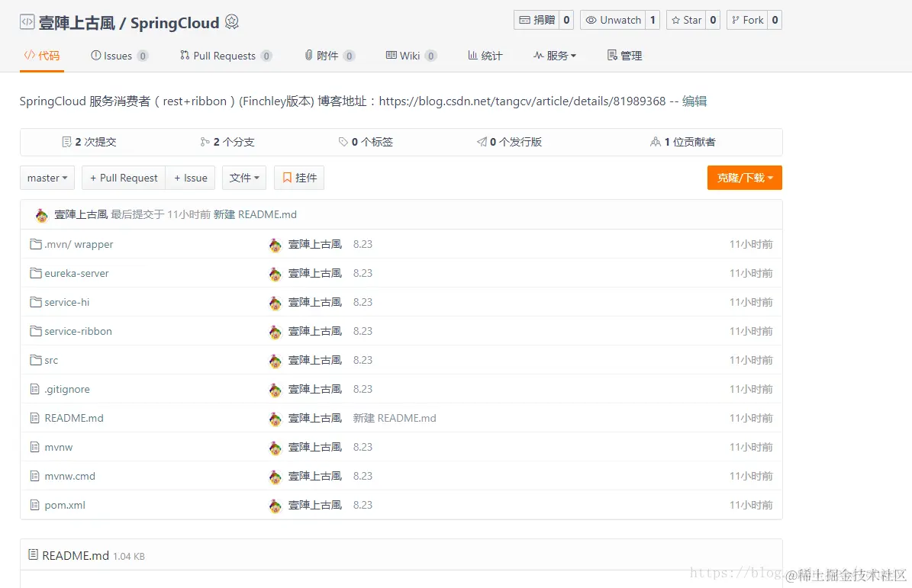Click the Unwatch button
This screenshot has height=588, width=912.
(x=613, y=20)
